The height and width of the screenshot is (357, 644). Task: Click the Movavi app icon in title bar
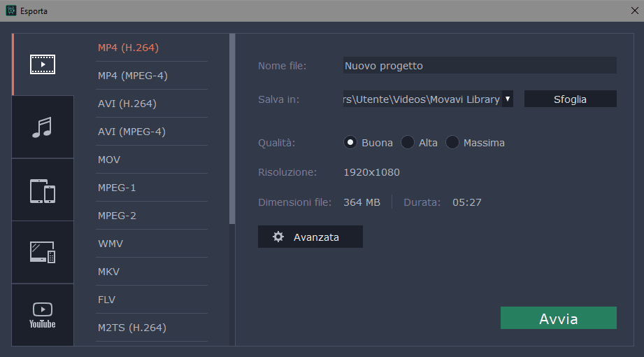[11, 11]
